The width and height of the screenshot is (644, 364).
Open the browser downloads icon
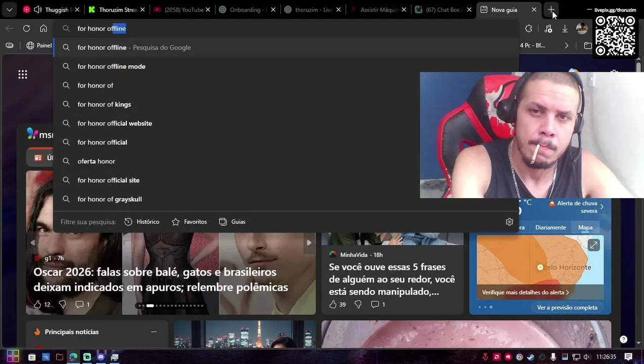[565, 29]
